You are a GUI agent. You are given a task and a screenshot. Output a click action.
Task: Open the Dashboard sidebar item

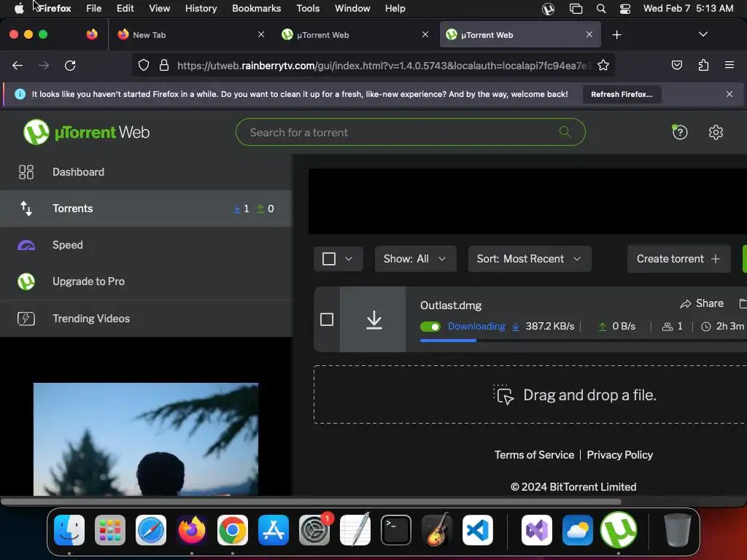pyautogui.click(x=146, y=172)
